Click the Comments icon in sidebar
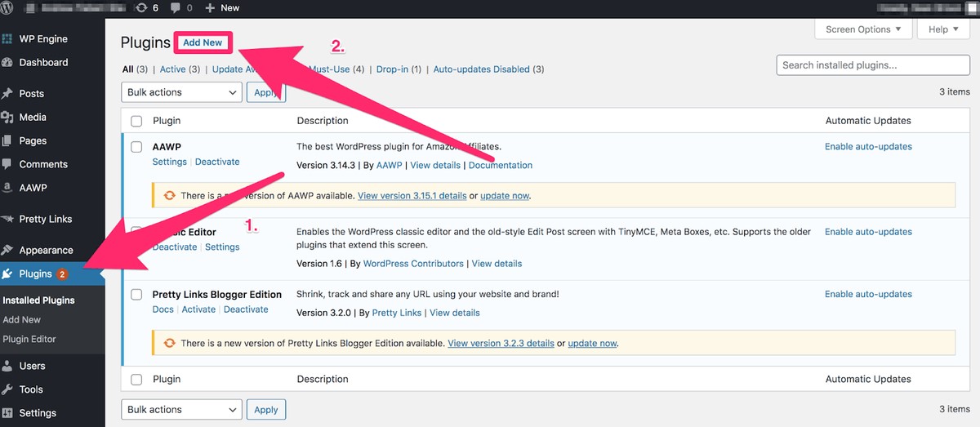 [8, 164]
